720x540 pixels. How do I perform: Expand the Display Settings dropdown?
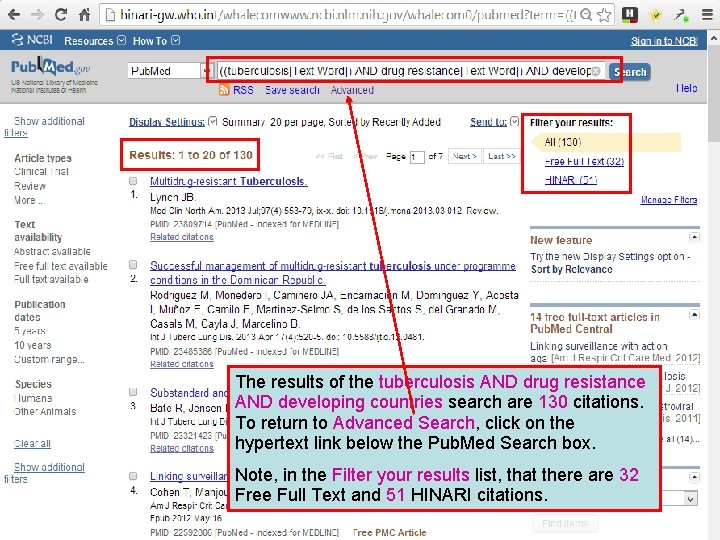pos(172,122)
